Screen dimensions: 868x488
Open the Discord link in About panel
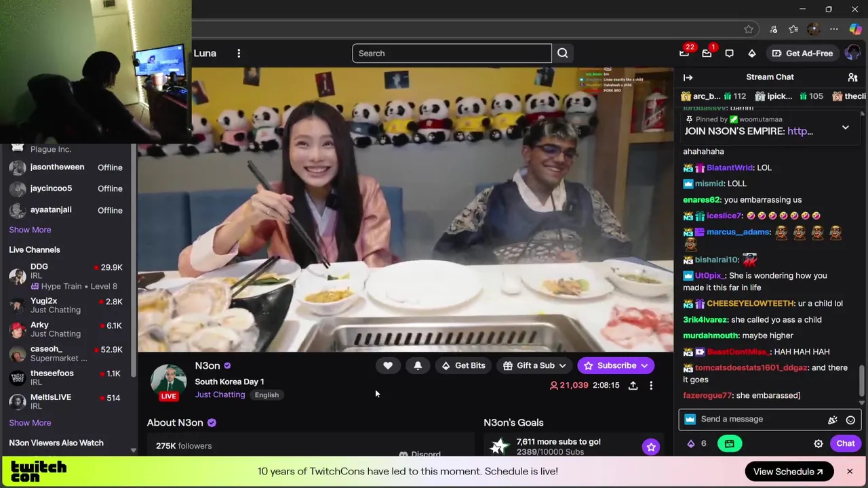[x=420, y=454]
